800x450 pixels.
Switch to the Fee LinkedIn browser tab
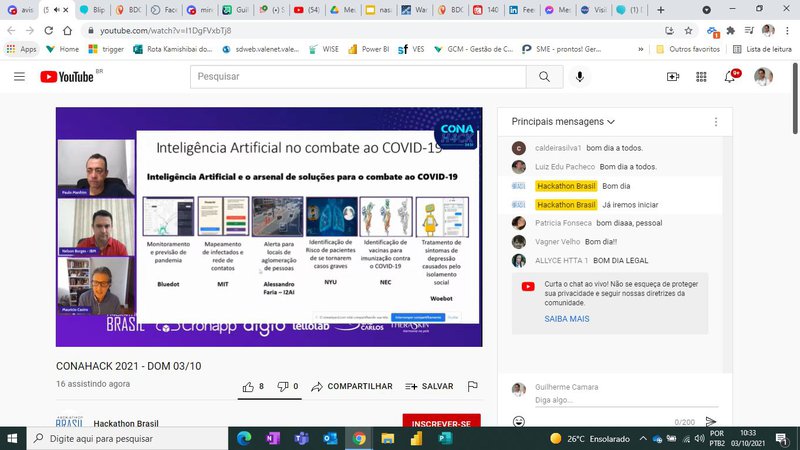(521, 10)
